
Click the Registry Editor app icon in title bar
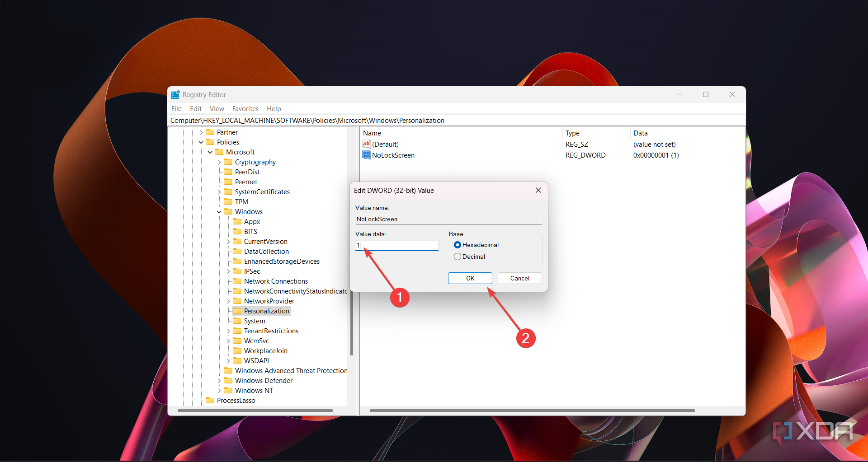coord(175,95)
